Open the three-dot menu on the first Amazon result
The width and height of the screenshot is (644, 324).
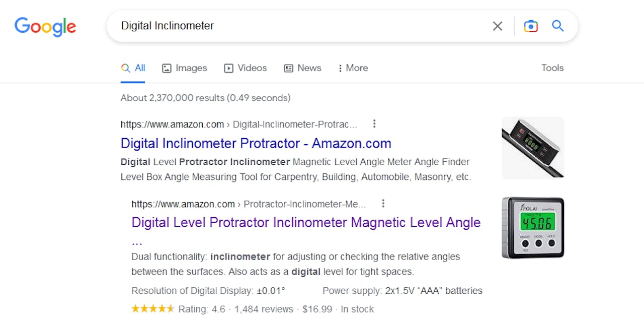click(x=374, y=123)
